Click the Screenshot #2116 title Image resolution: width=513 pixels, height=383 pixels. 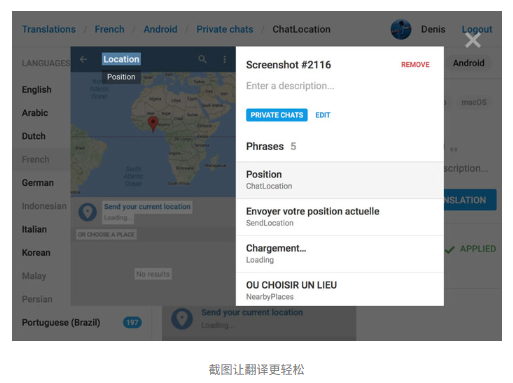[288, 65]
